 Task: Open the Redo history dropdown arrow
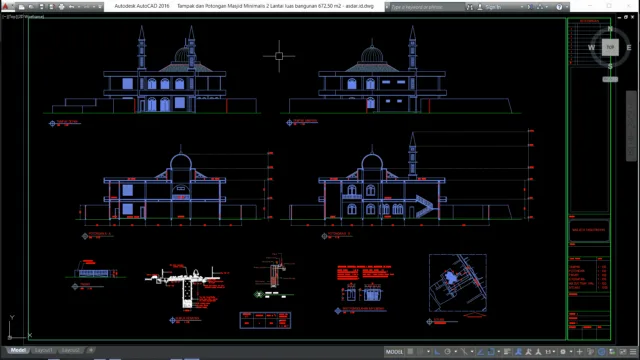[93, 7]
